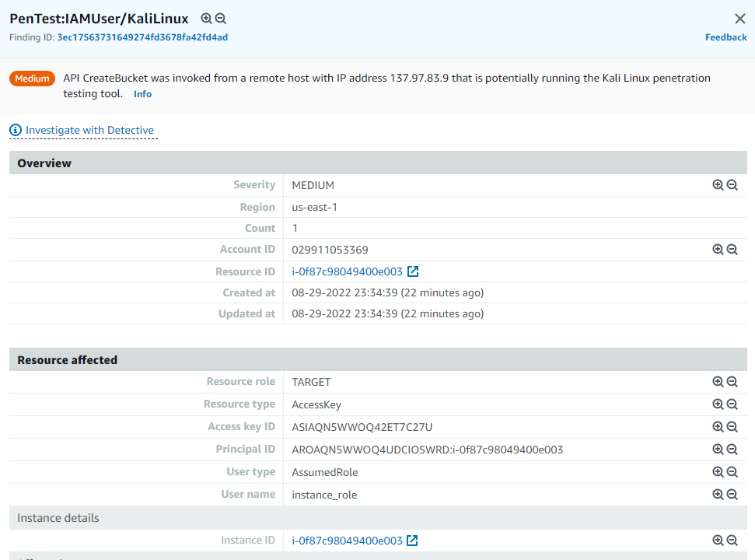Image resolution: width=755 pixels, height=560 pixels.
Task: Select Resource type value AccessKey
Action: 316,405
